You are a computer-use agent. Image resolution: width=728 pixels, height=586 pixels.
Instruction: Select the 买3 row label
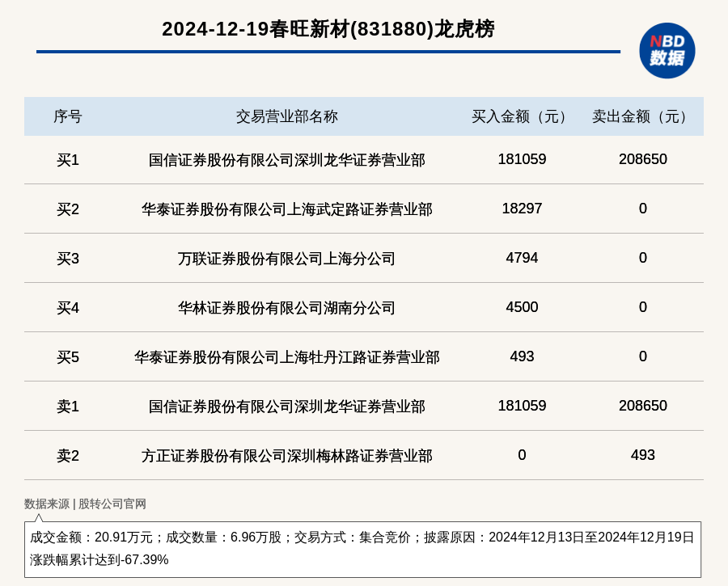pos(68,259)
